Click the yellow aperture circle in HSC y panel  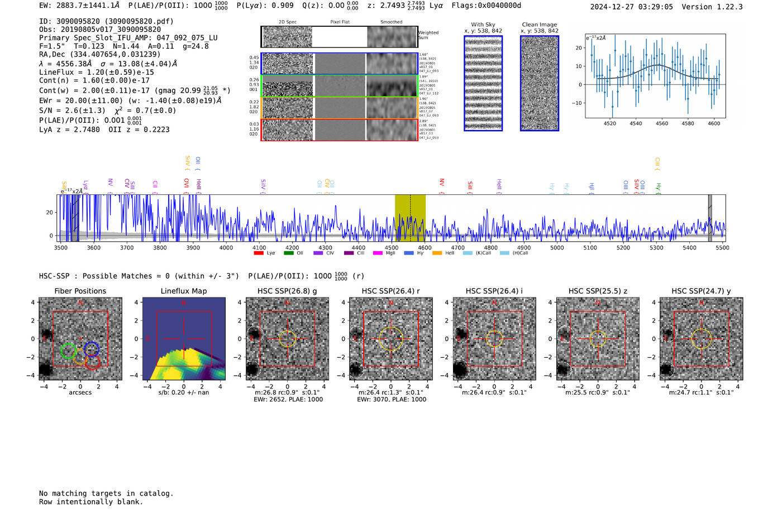pyautogui.click(x=701, y=339)
